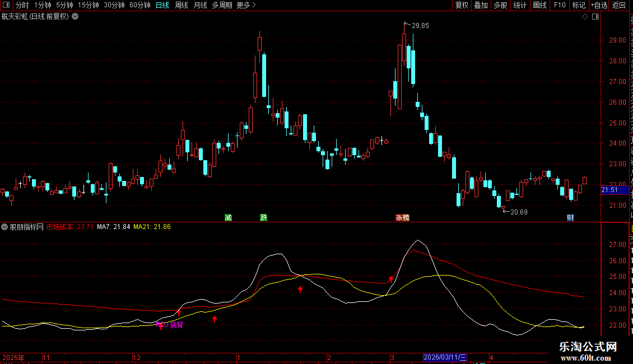This screenshot has width=633, height=364.
Task: Select the 1分钟 period tab
Action: 43,5
